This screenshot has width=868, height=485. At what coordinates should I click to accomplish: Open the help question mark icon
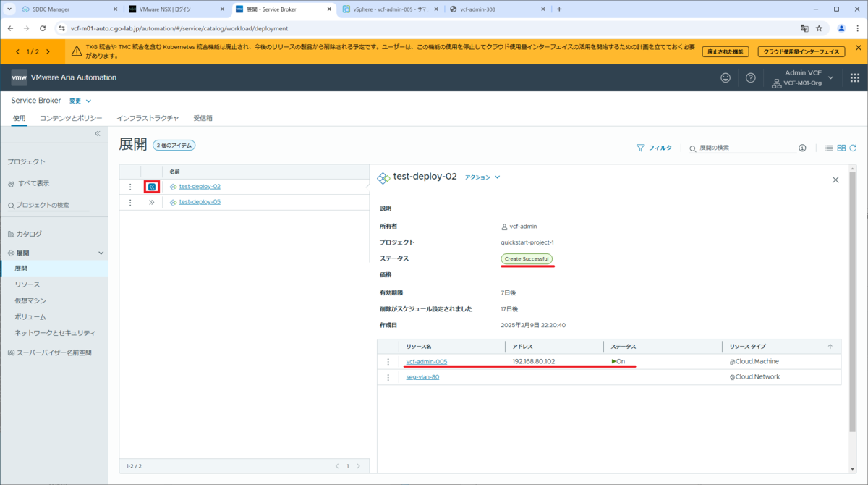(751, 77)
